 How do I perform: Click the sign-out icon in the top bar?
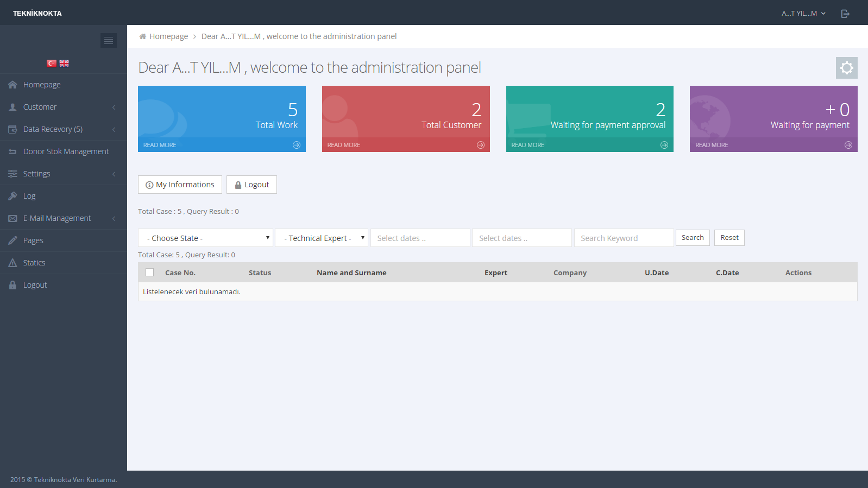click(845, 14)
